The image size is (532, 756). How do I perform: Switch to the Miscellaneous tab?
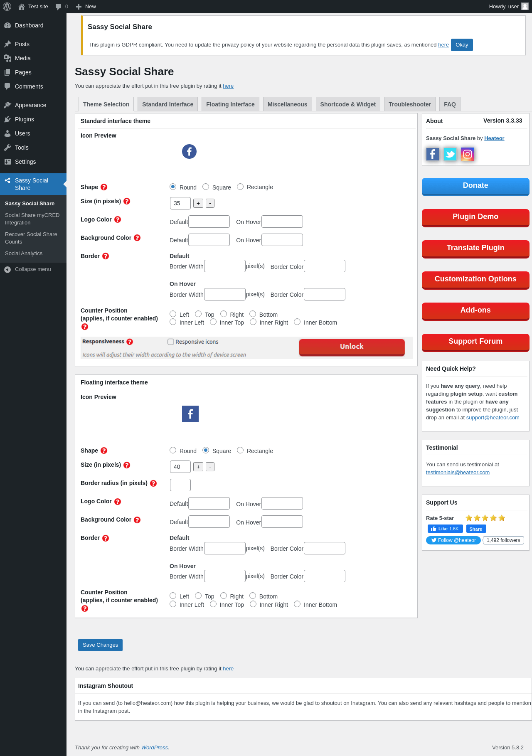pos(287,104)
